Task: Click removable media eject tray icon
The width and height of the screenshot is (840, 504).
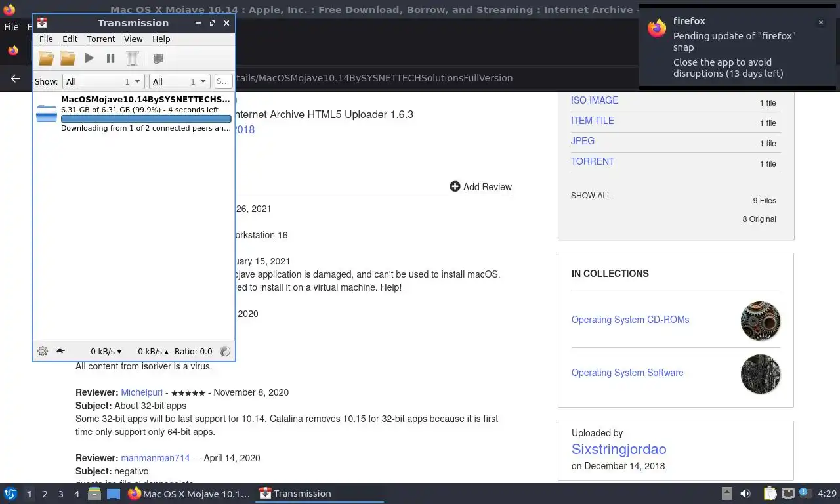Action: pos(726,493)
